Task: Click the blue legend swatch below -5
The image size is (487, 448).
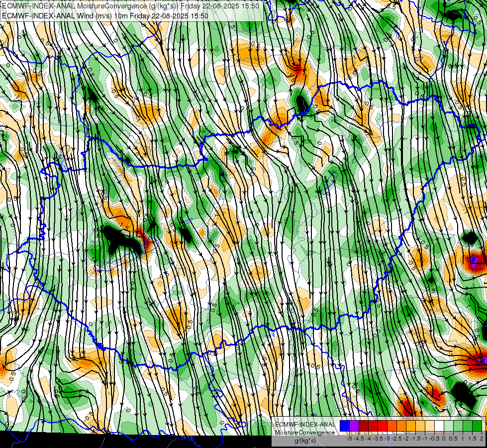Action: coord(345,426)
